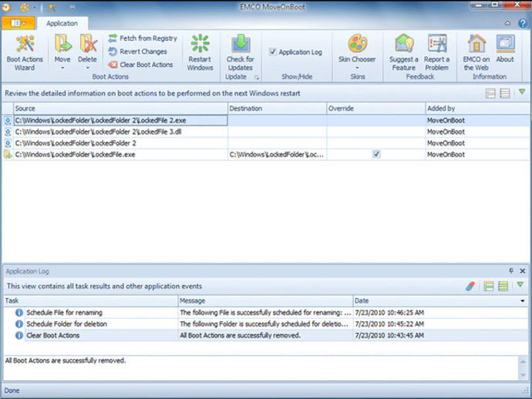Pin the Application Log panel
The width and height of the screenshot is (532, 399).
[x=511, y=270]
